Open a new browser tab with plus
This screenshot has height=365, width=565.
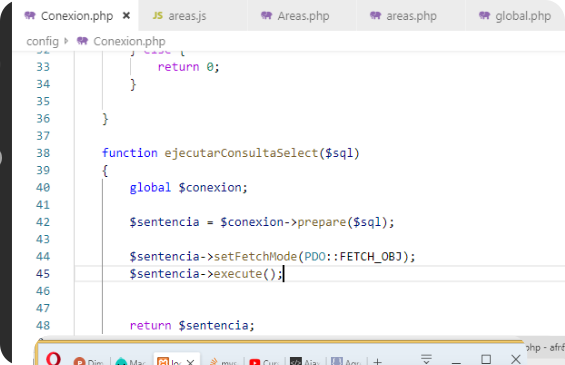pyautogui.click(x=377, y=361)
